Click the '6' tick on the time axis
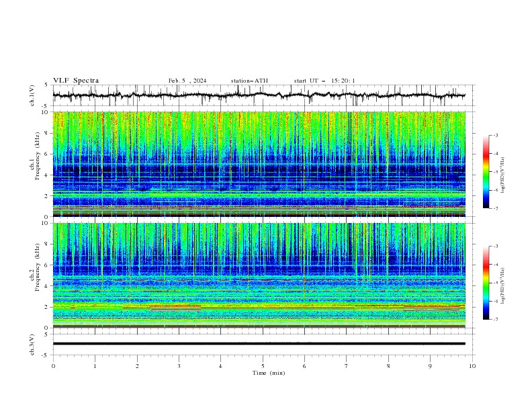This screenshot has height=411, width=532. (304, 366)
